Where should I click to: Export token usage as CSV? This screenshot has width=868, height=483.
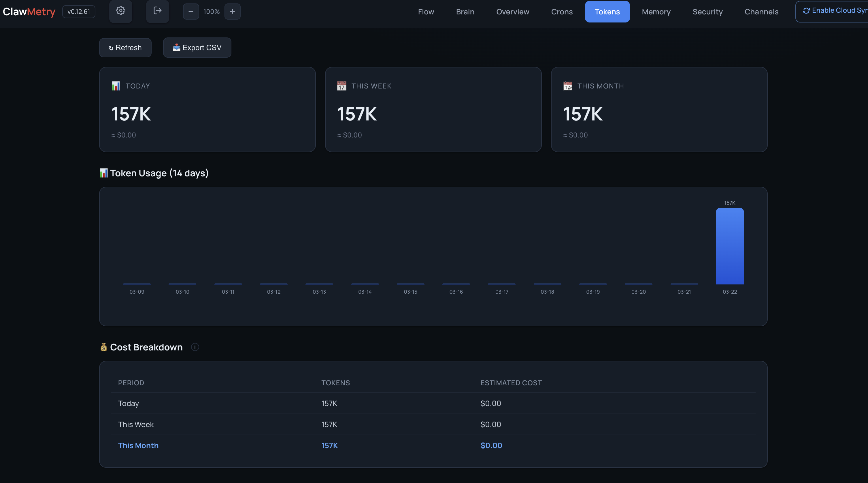pyautogui.click(x=197, y=48)
